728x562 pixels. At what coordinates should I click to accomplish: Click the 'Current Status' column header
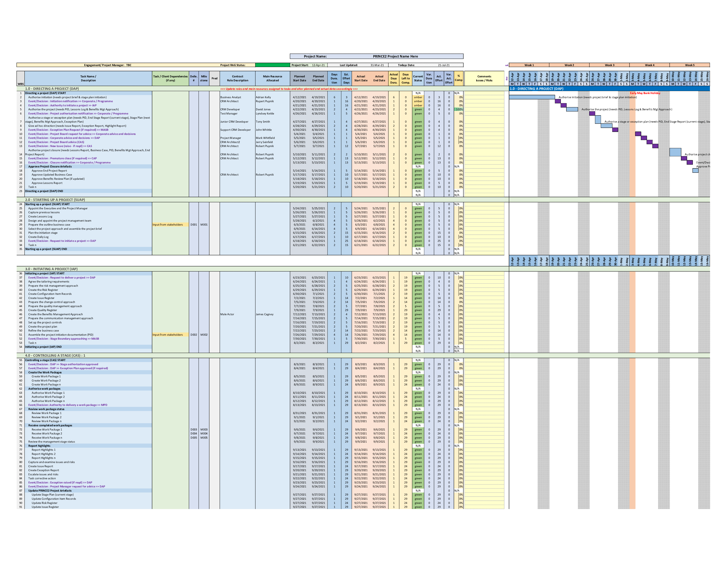(x=418, y=78)
